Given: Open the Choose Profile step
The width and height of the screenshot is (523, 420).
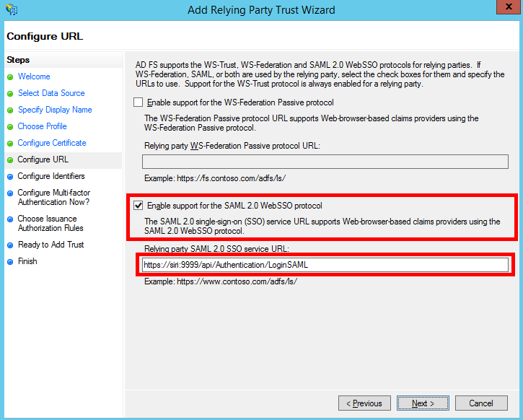Looking at the screenshot, I should click(x=43, y=126).
